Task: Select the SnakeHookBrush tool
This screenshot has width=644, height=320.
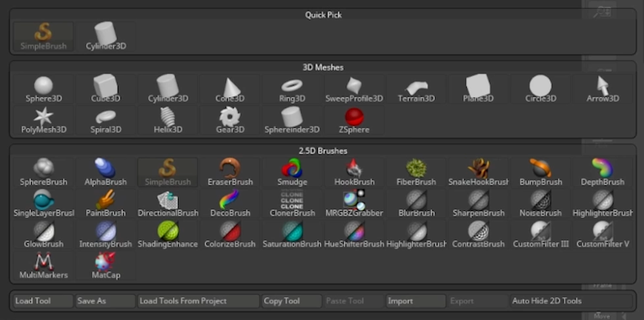Action: [478, 173]
